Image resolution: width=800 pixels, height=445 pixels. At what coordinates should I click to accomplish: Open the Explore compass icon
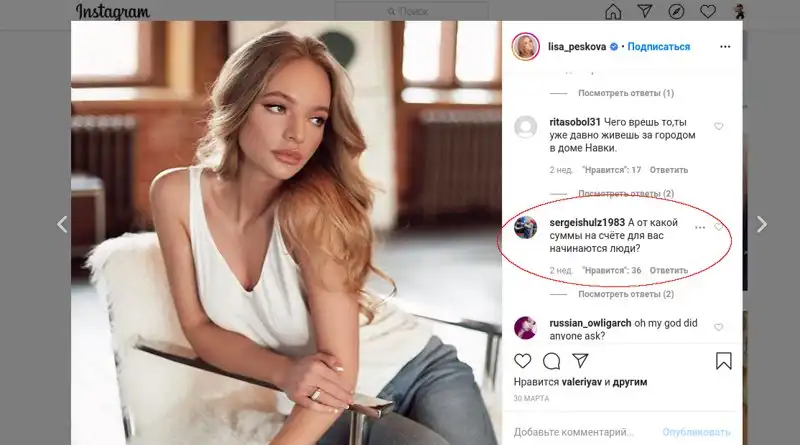[x=676, y=12]
